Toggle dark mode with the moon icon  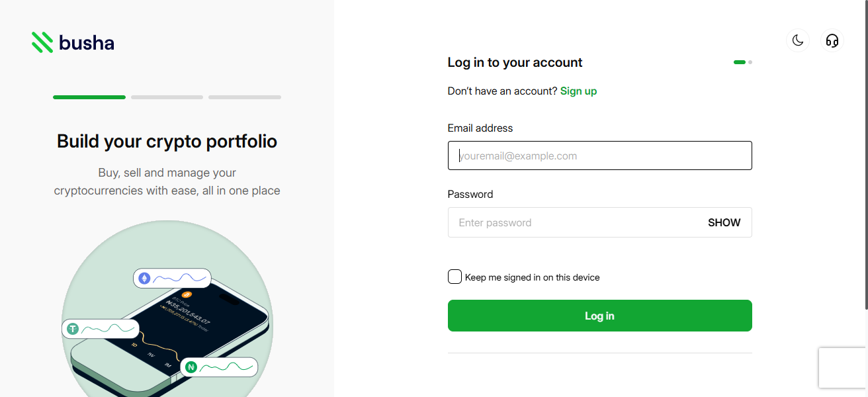pyautogui.click(x=798, y=41)
